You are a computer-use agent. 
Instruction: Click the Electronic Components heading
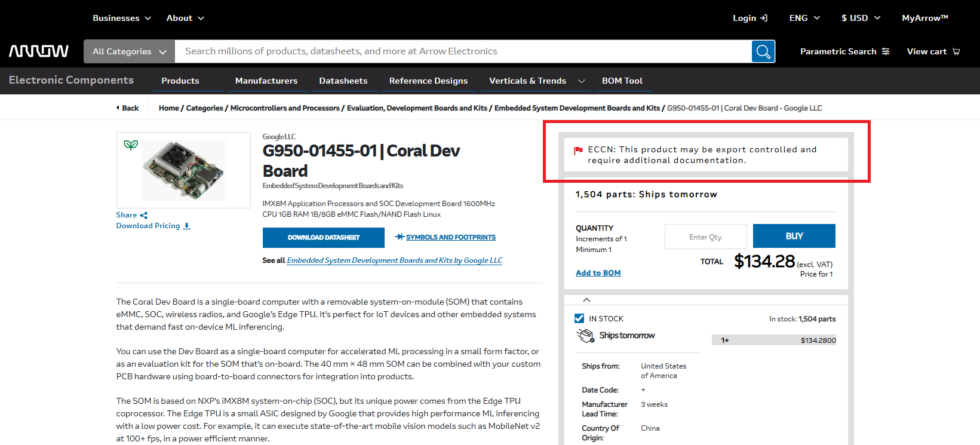pos(71,80)
